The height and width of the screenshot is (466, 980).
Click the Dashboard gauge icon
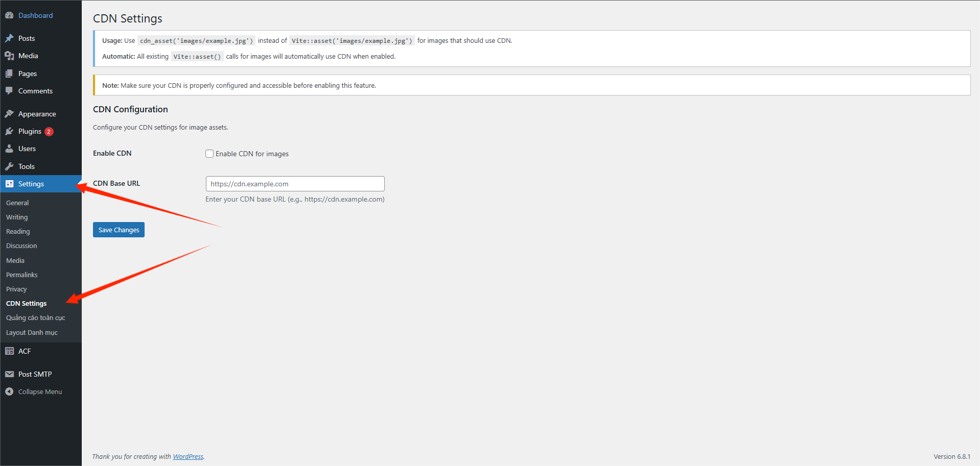[9, 15]
